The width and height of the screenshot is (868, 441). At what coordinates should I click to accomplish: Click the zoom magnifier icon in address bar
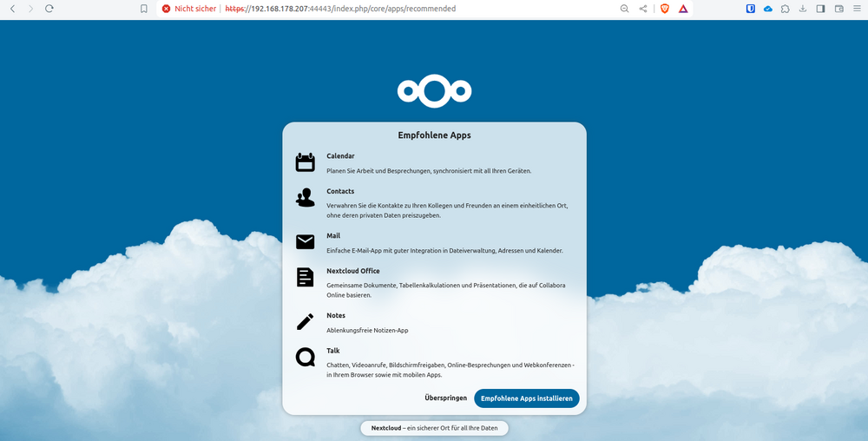tap(624, 9)
